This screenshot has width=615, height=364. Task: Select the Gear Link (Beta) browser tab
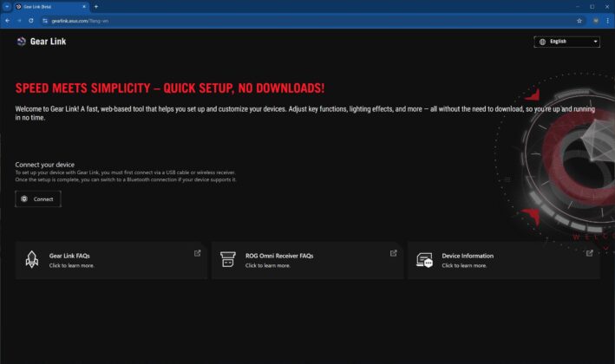(51, 7)
